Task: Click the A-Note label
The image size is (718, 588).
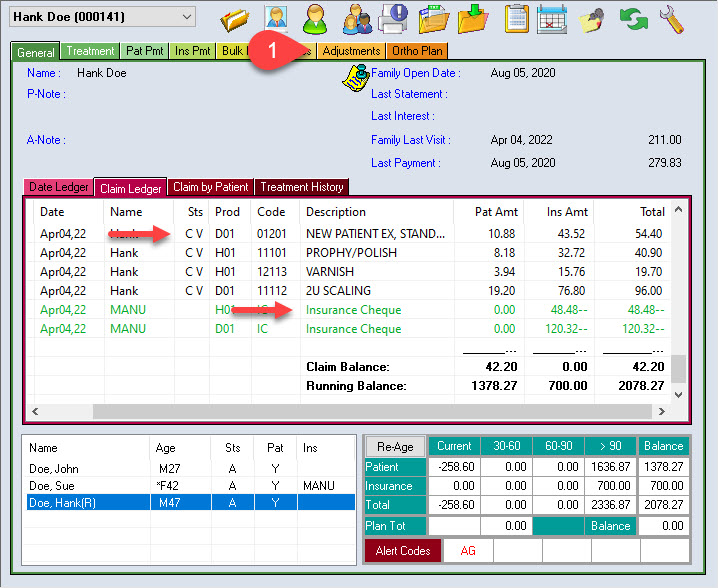Action: tap(46, 140)
